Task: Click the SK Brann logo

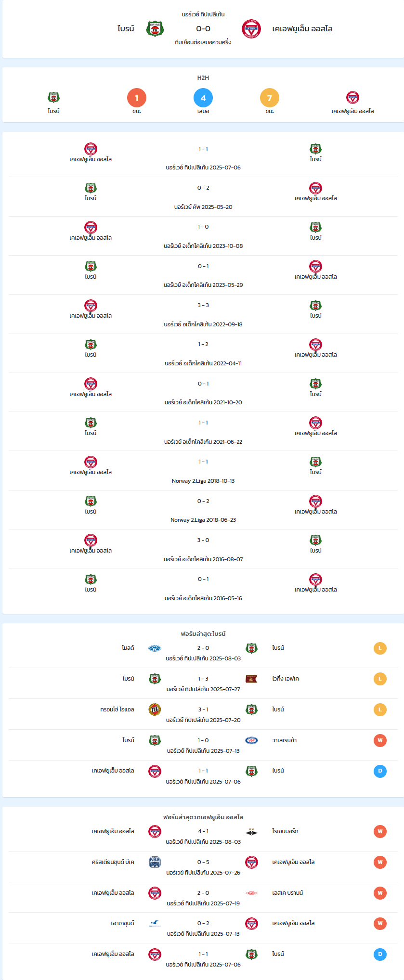Action: pos(251,893)
